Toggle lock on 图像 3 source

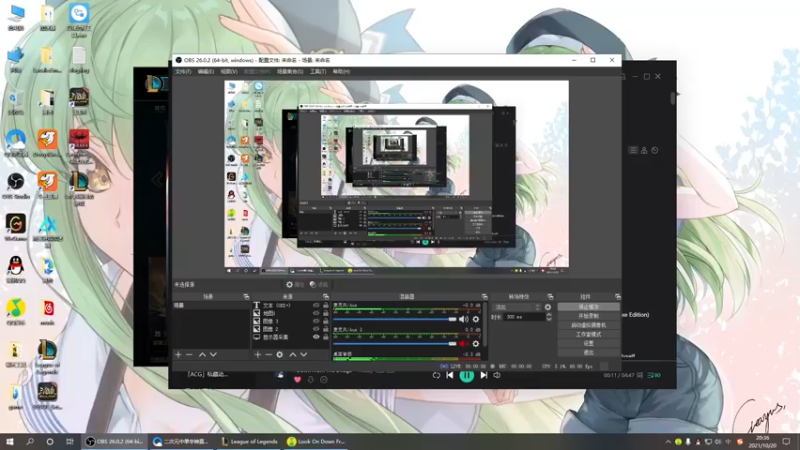[326, 321]
